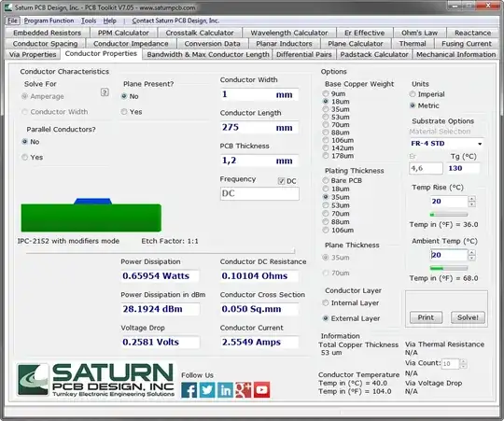Choose 70um base copper weight
The image size is (504, 421).
point(326,124)
